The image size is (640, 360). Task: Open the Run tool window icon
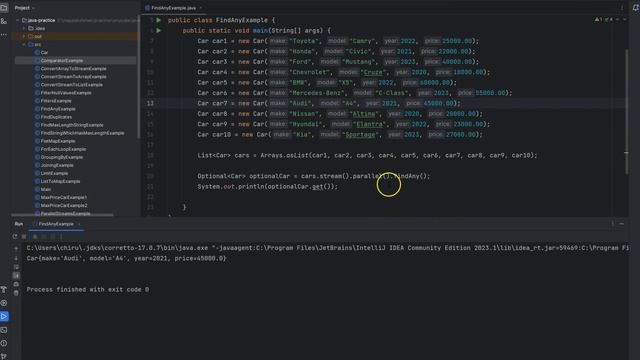point(4,316)
